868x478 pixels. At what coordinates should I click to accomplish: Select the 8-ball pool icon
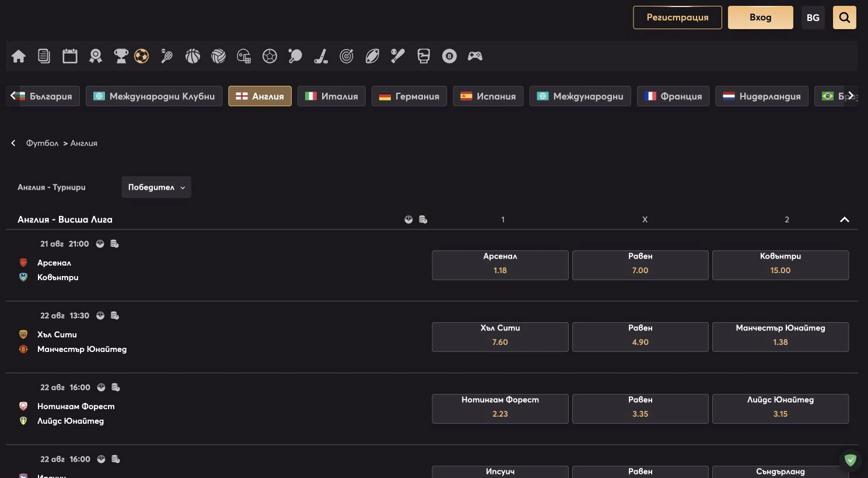[449, 56]
